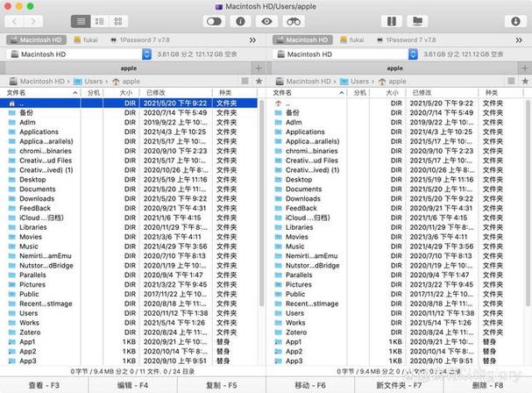Select Pictures folder in right pane
Viewport: 532px width, 393px height.
tap(396, 284)
